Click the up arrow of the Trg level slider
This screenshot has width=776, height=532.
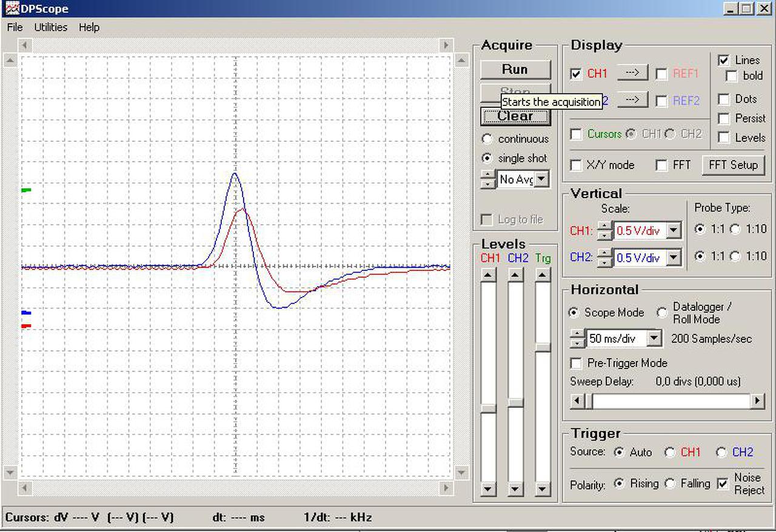[543, 275]
